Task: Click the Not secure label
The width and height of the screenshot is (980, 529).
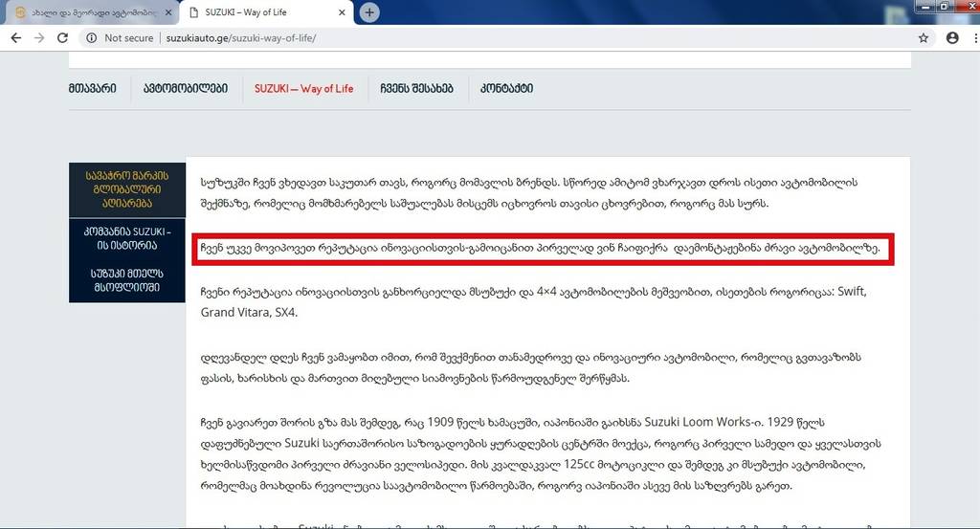Action: [x=129, y=38]
